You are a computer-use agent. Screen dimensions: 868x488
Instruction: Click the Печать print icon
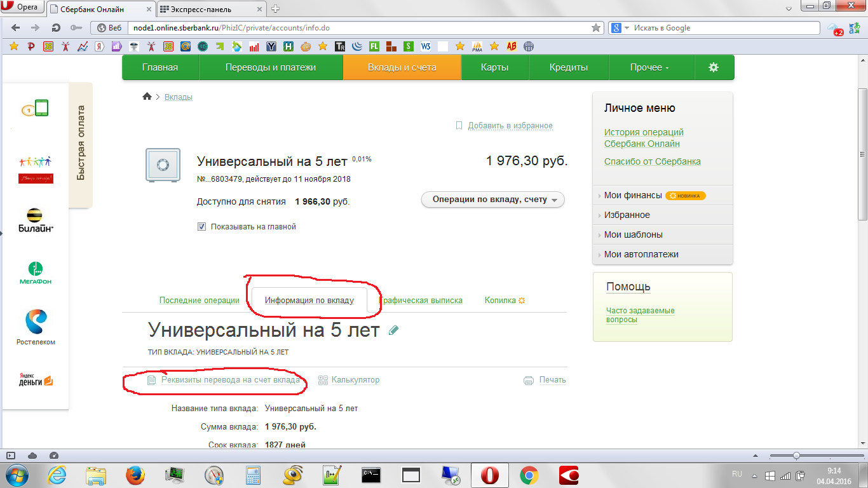[x=529, y=380]
